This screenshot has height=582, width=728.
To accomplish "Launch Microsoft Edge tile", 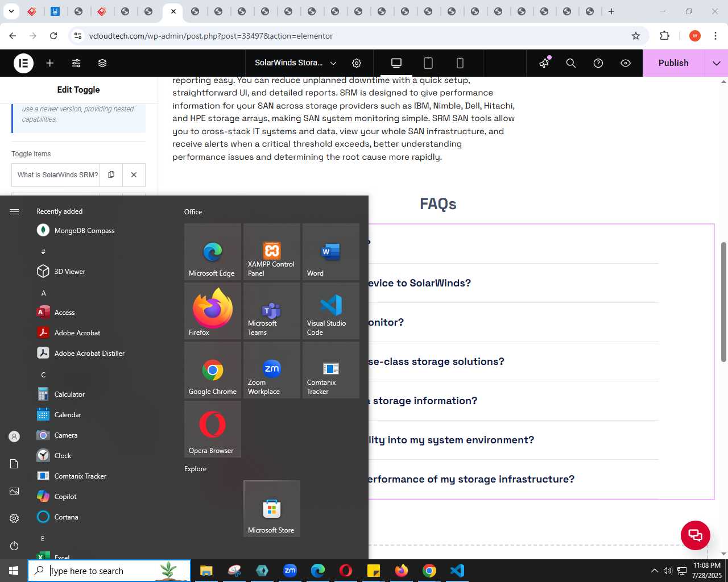I will [x=213, y=252].
